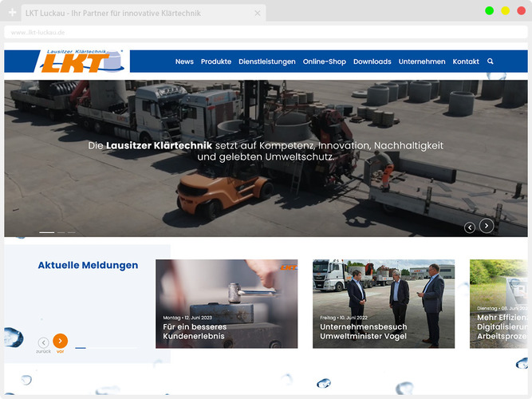Viewport: 532px width, 399px height.
Task: Expand the Unternehmen navigation menu
Action: pyautogui.click(x=422, y=61)
